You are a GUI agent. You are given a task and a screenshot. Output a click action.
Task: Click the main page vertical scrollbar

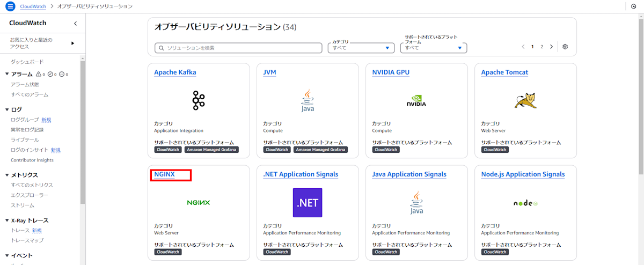coord(641,97)
